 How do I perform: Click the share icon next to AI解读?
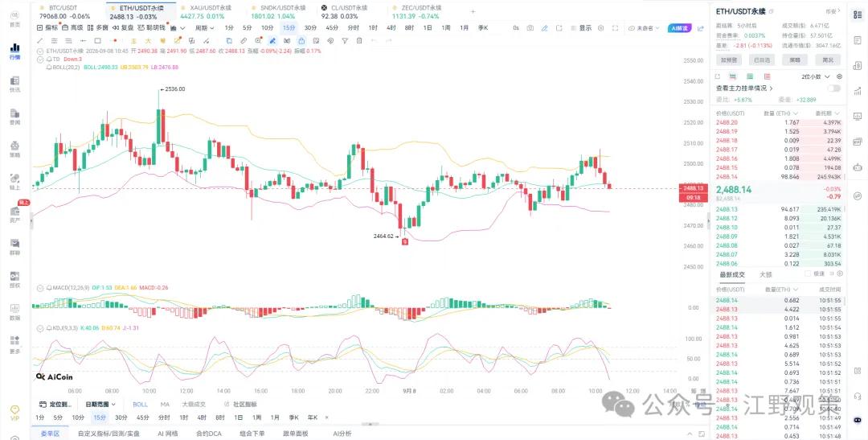701,27
